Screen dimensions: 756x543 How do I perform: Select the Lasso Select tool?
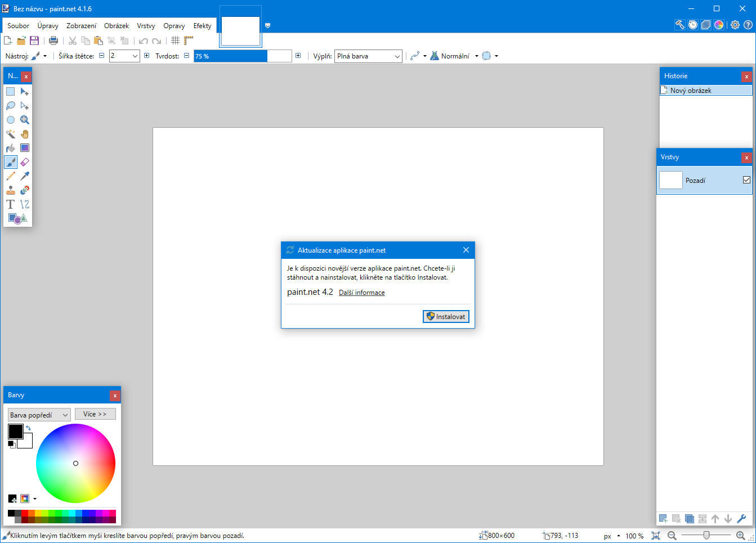click(11, 106)
